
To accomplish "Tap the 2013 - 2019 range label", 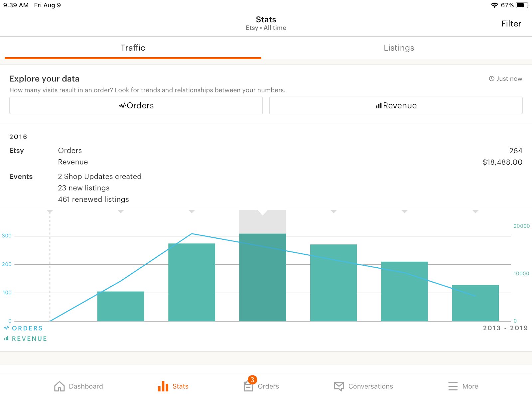I will [x=505, y=328].
